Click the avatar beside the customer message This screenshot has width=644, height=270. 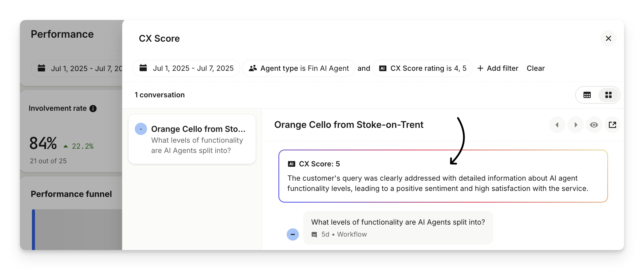coord(293,235)
